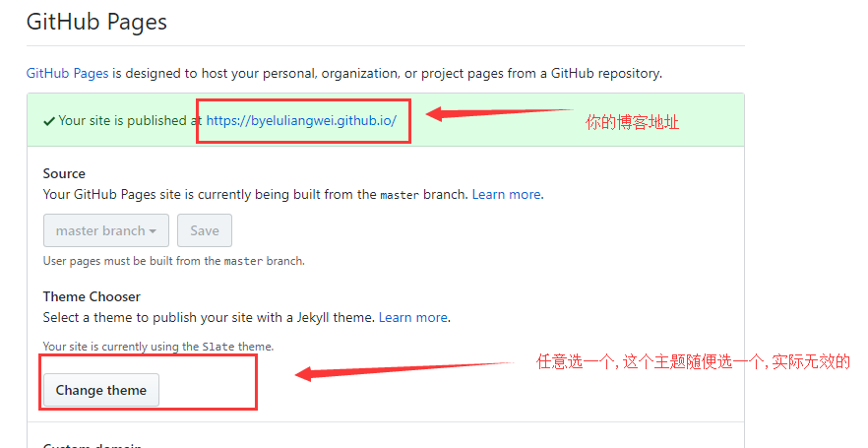Click 'User pages must be built' note
The image size is (868, 448).
tap(174, 261)
